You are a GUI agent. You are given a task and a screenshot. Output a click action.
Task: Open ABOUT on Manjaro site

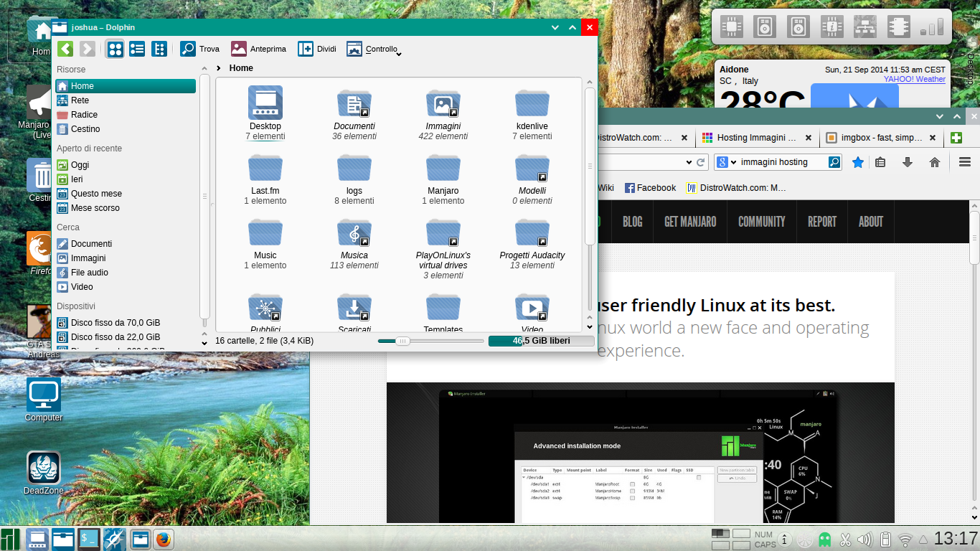[871, 222]
